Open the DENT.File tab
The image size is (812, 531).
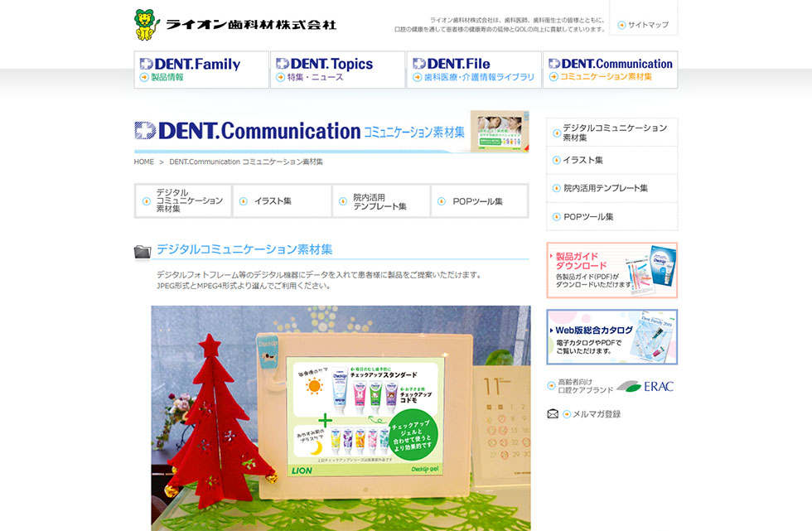(x=474, y=70)
